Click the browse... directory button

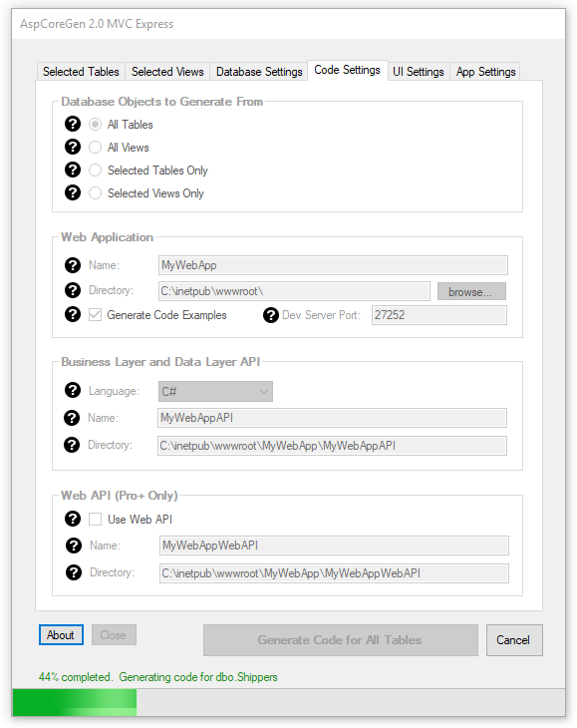pyautogui.click(x=471, y=291)
